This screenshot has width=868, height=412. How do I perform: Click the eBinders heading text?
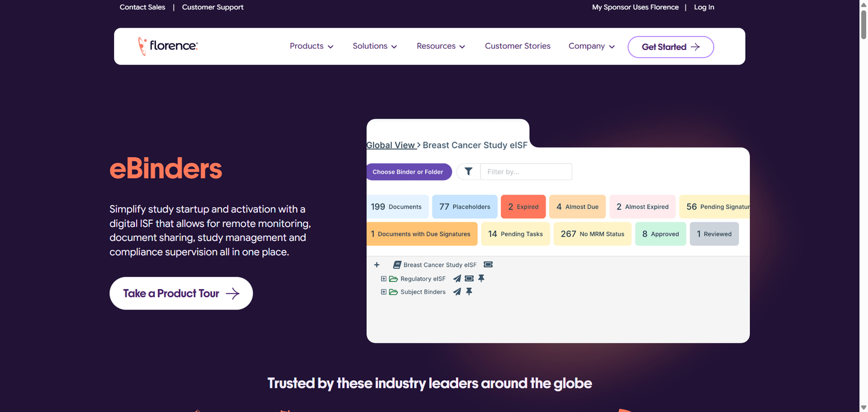pos(166,169)
